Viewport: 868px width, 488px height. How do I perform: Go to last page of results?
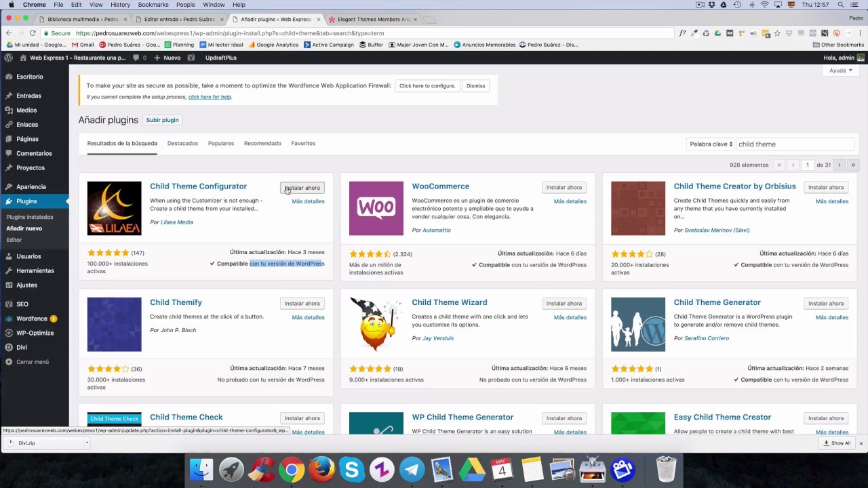[853, 165]
